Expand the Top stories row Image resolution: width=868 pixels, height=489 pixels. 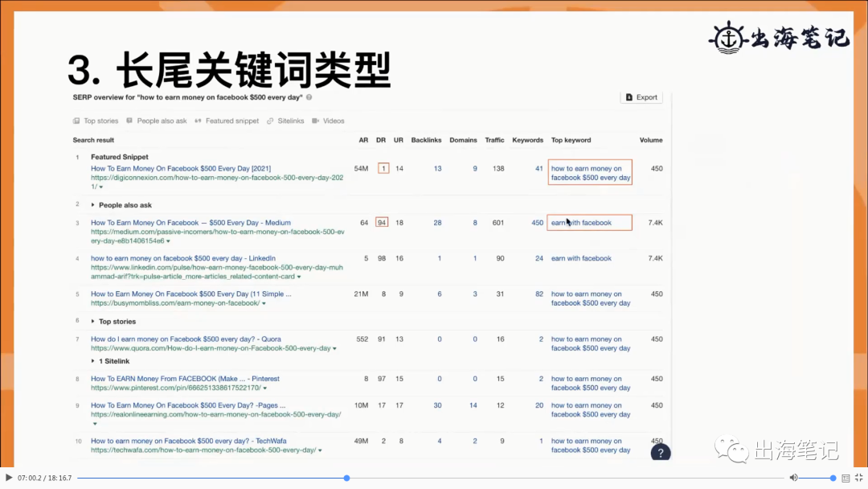click(x=93, y=322)
